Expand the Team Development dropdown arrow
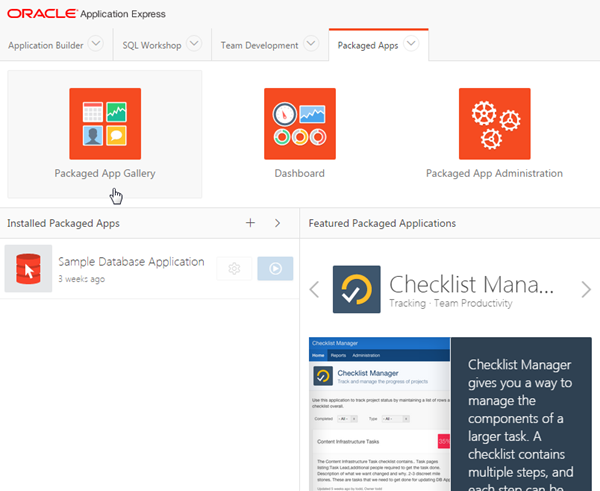 point(311,43)
